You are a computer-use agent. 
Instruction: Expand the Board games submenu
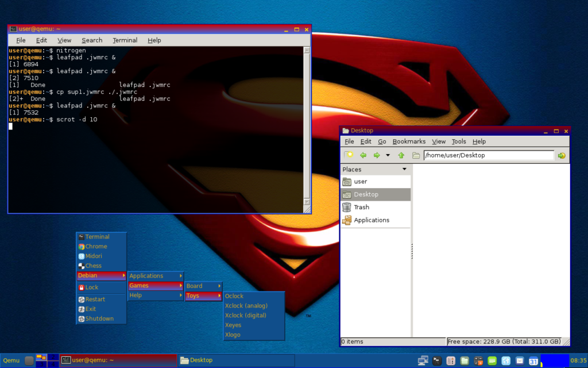click(203, 286)
